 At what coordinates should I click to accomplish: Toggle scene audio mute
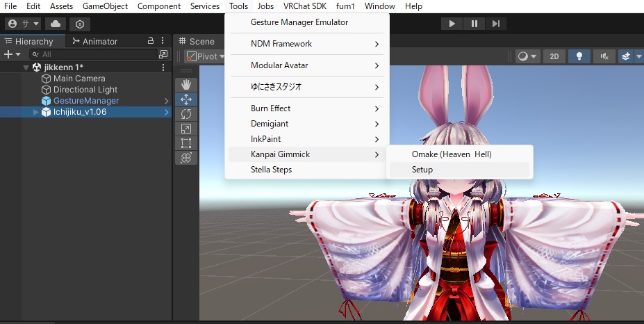tap(604, 56)
